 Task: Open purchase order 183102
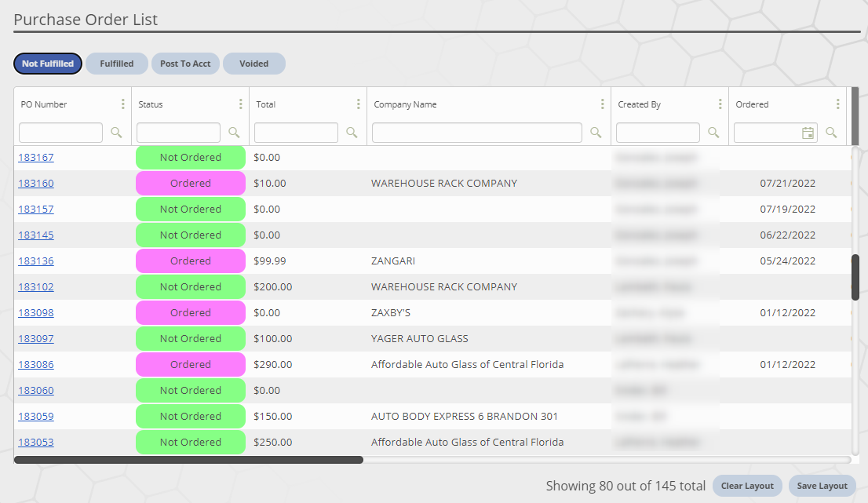tap(36, 286)
